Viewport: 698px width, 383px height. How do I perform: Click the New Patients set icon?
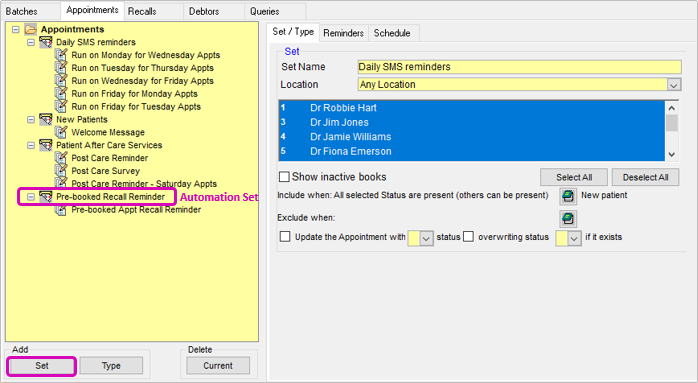pos(45,119)
